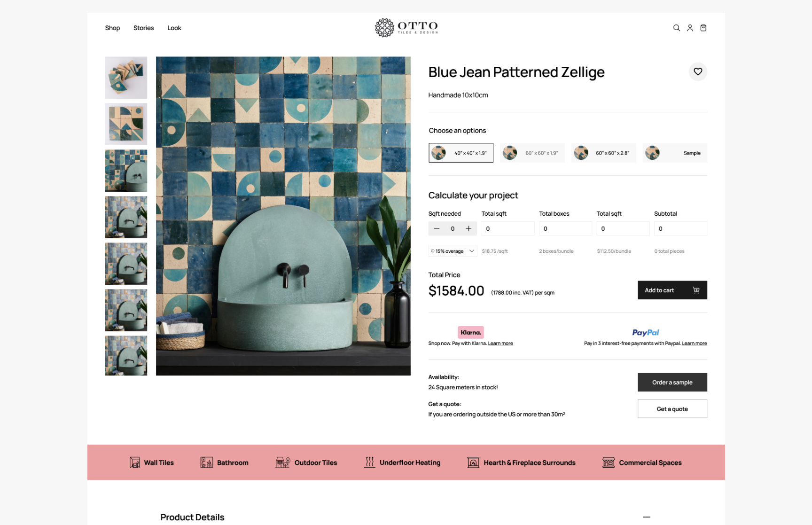Screen dimensions: 812x525
Task: Increase sqft needed with plus button
Action: point(468,229)
